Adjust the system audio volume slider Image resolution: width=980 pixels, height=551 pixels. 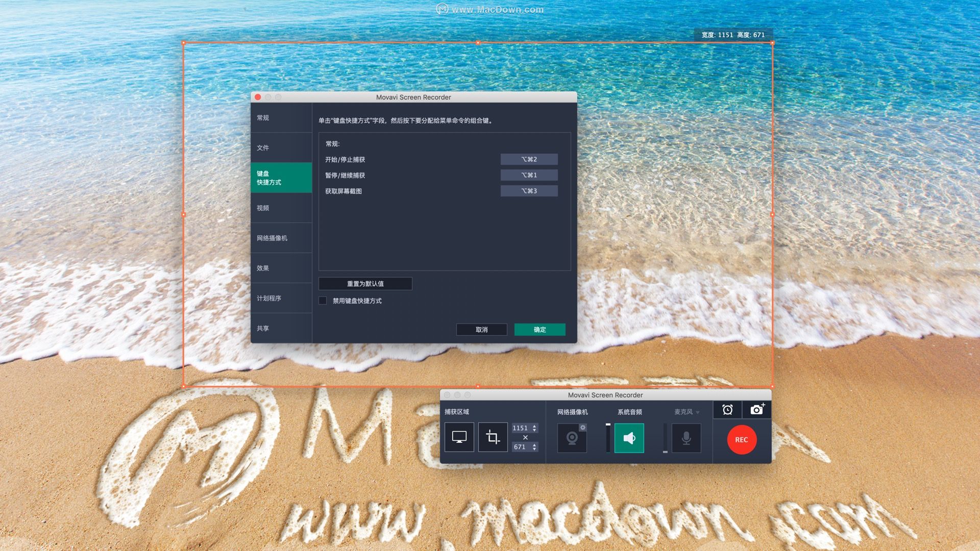pos(608,438)
